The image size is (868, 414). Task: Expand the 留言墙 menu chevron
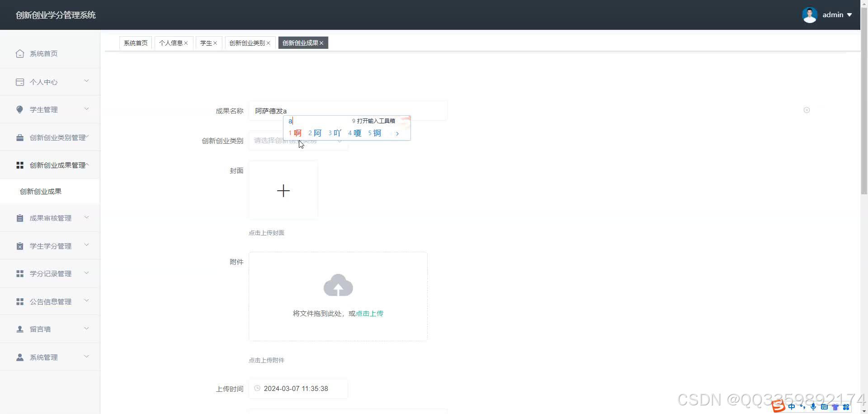tap(86, 328)
